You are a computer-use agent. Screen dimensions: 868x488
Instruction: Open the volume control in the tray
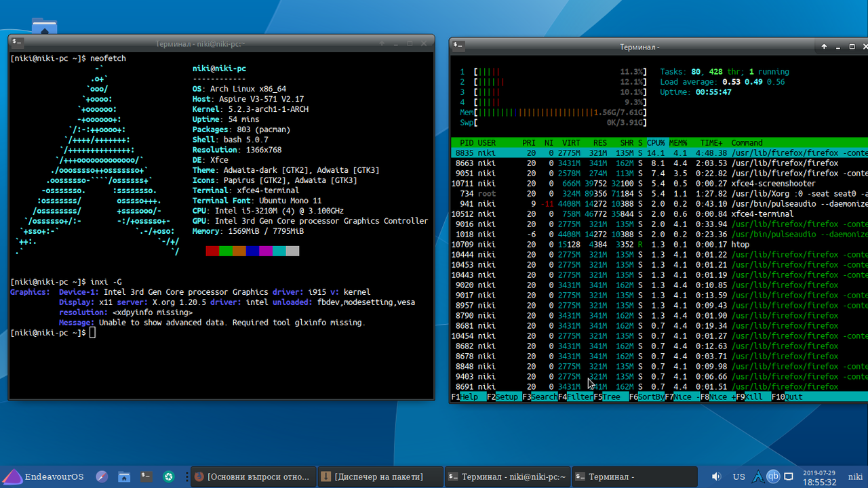(716, 476)
